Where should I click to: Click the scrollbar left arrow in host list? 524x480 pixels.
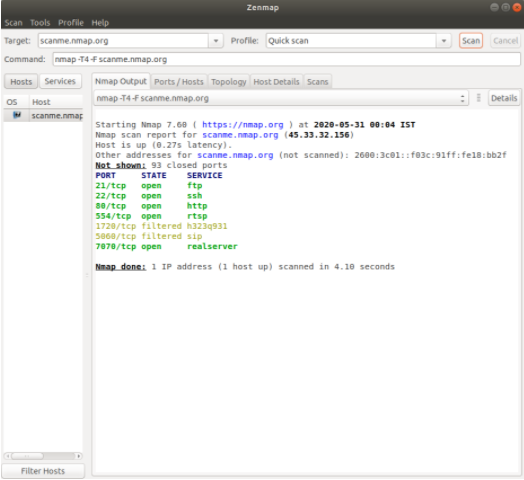tap(7, 456)
